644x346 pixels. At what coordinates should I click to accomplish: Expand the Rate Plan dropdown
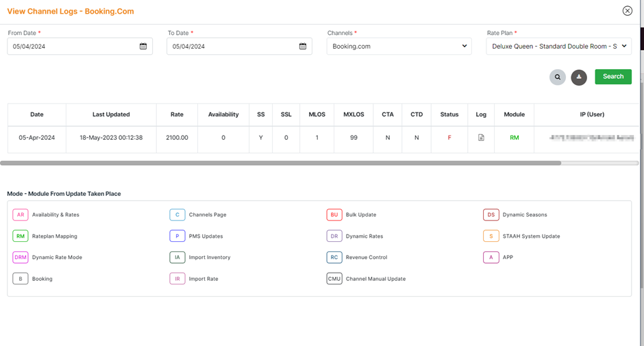click(558, 47)
